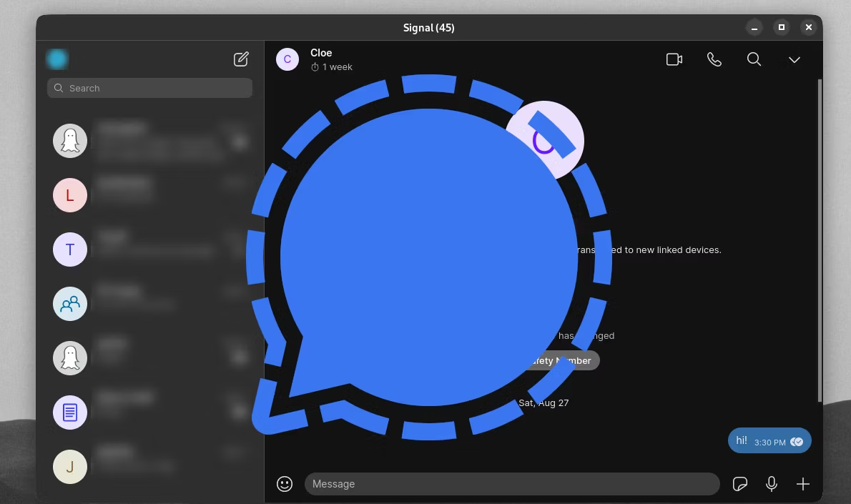Click the 3:30 PM message timestamp
The height and width of the screenshot is (504, 851).
769,442
